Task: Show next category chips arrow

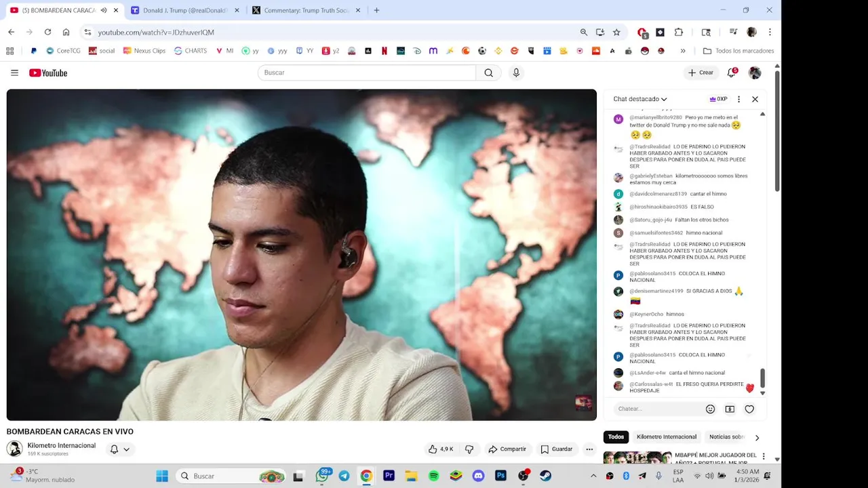Action: click(757, 437)
